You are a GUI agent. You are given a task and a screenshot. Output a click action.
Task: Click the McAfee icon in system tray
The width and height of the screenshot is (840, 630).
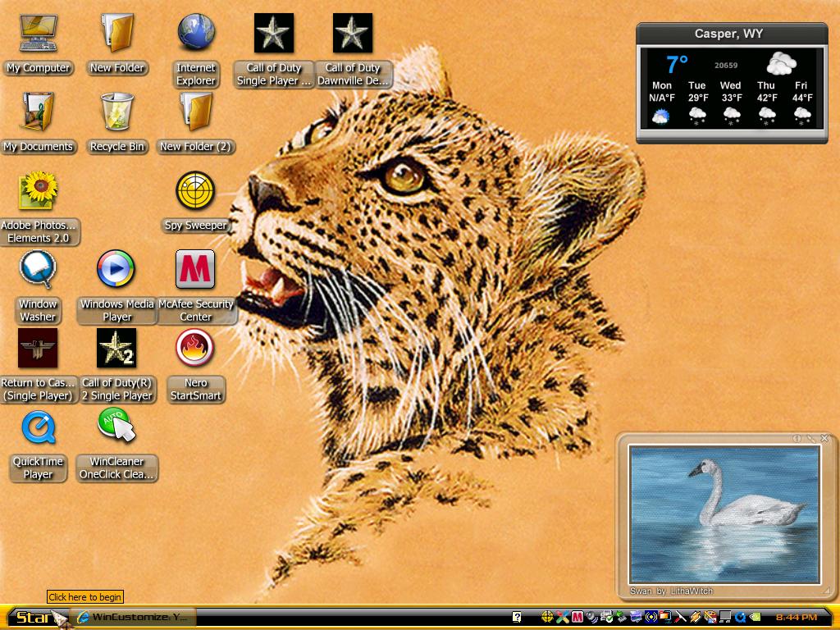tap(577, 617)
